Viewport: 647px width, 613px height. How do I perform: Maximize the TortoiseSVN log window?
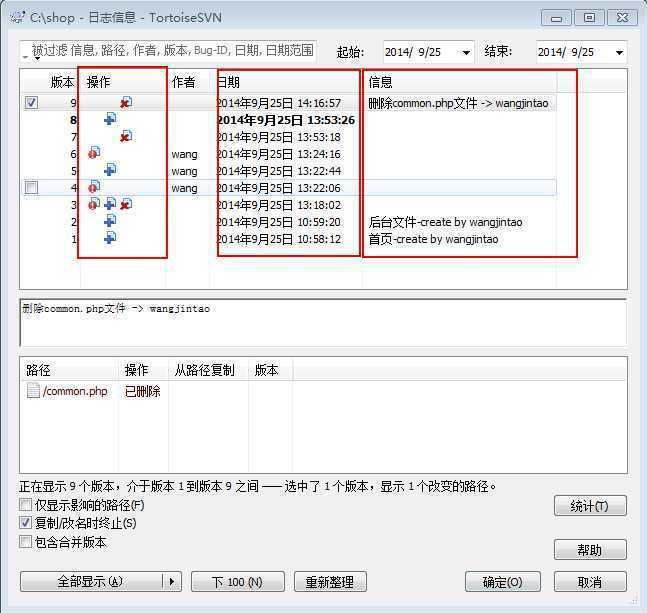[589, 18]
